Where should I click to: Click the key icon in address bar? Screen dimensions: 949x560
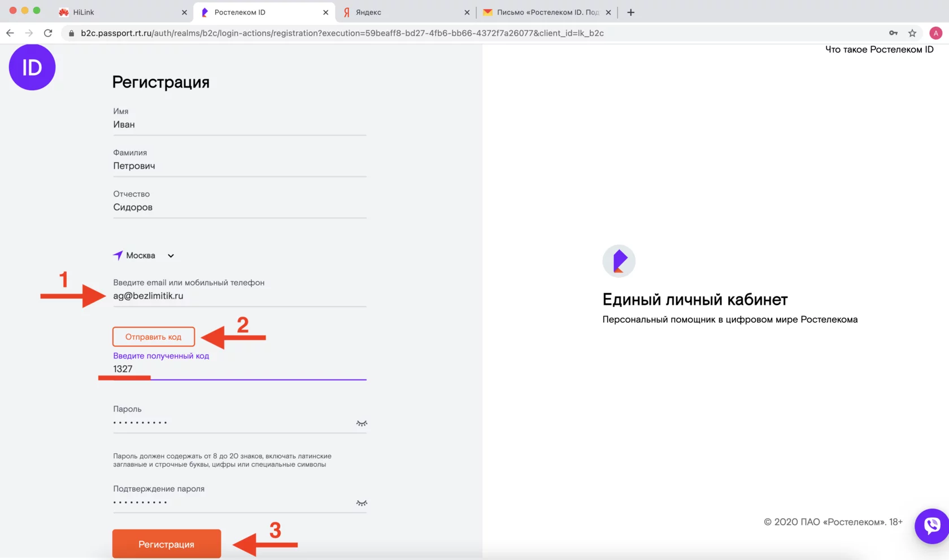coord(893,33)
